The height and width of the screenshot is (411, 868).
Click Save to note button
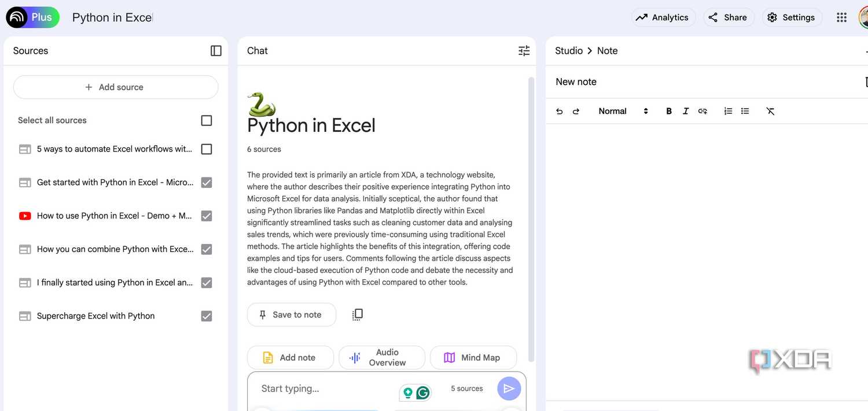coord(292,314)
